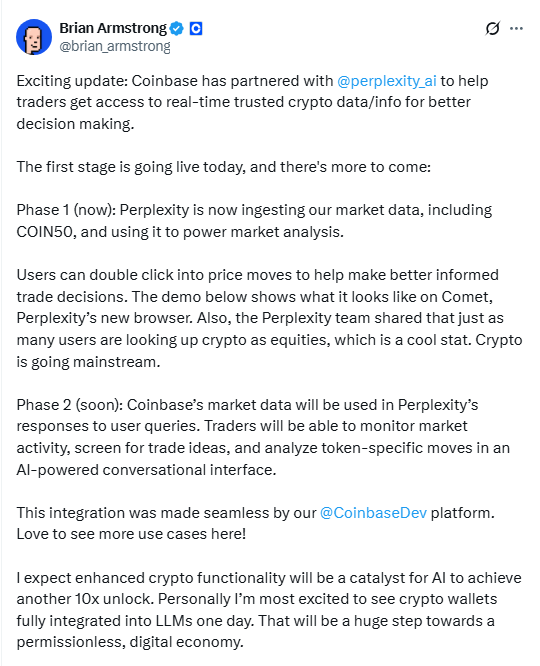The image size is (540, 666).
Task: Follow the @perplexity_ai mention link
Action: (387, 81)
